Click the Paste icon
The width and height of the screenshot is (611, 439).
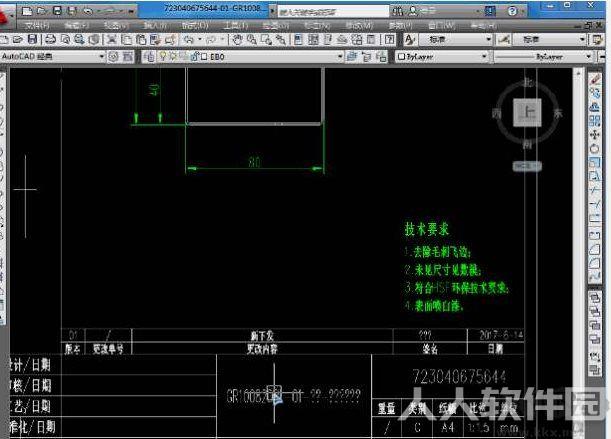(141, 39)
